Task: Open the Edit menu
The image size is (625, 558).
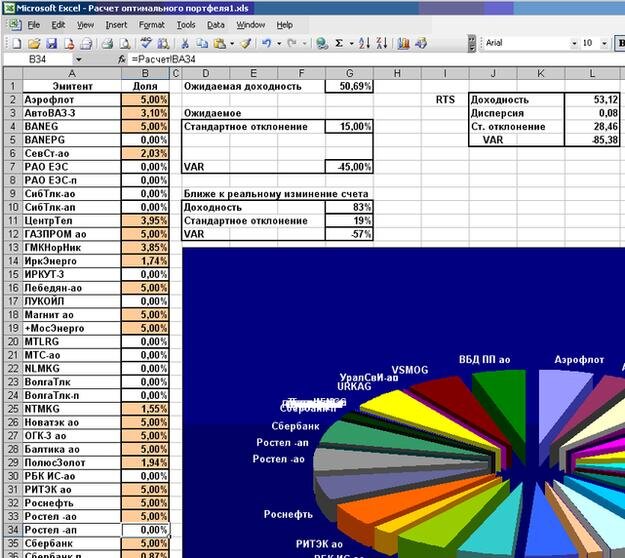Action: click(x=58, y=25)
